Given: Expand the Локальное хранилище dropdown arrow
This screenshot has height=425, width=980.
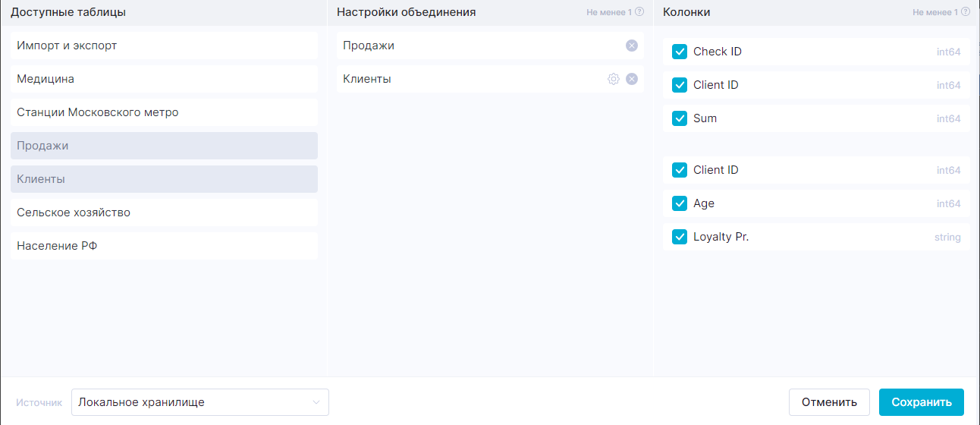Looking at the screenshot, I should click(x=316, y=402).
